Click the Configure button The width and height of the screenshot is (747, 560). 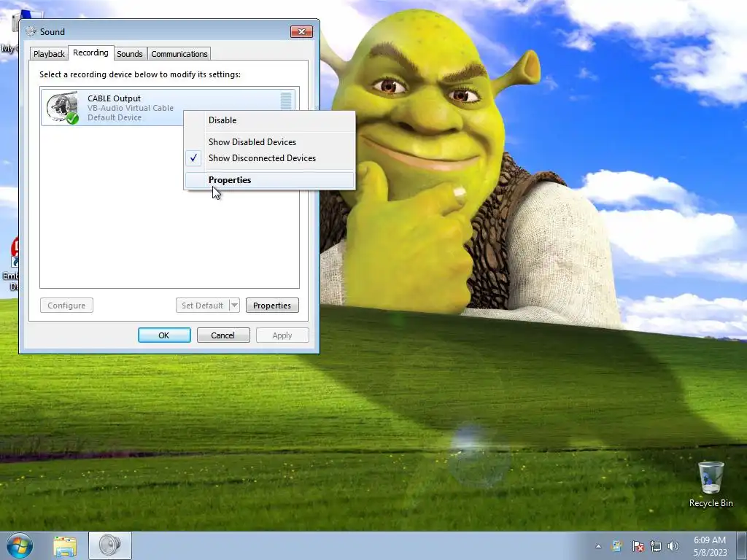[x=66, y=306]
